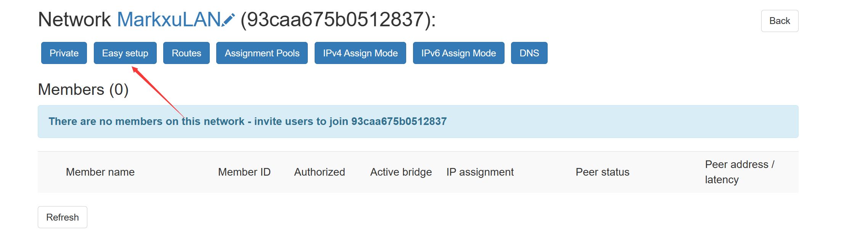This screenshot has width=868, height=240.
Task: Open the Routes configuration
Action: pos(186,53)
